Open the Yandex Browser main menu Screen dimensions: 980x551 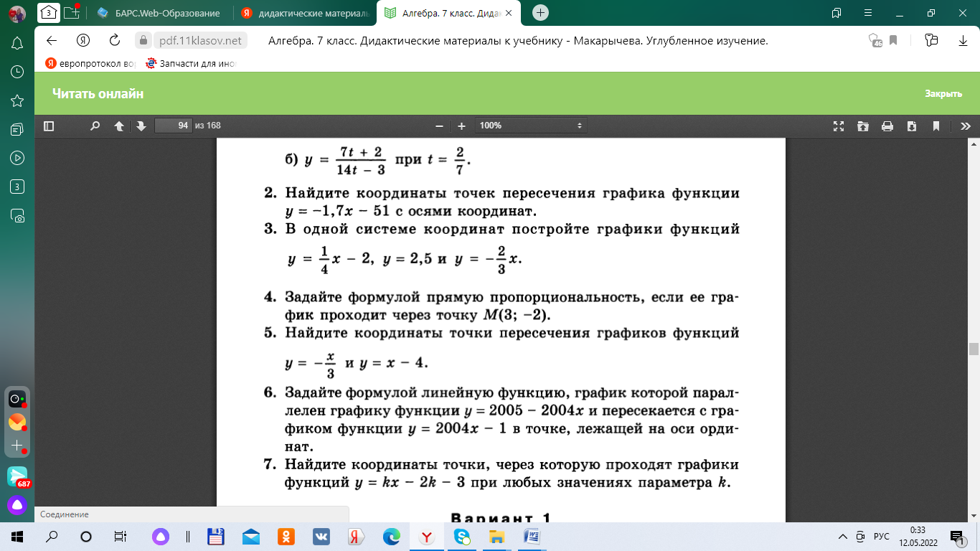point(867,12)
